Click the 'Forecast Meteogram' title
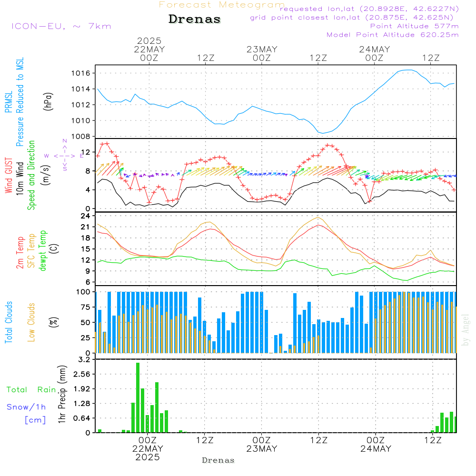Image resolution: width=476 pixels, height=476 pixels. click(x=222, y=5)
